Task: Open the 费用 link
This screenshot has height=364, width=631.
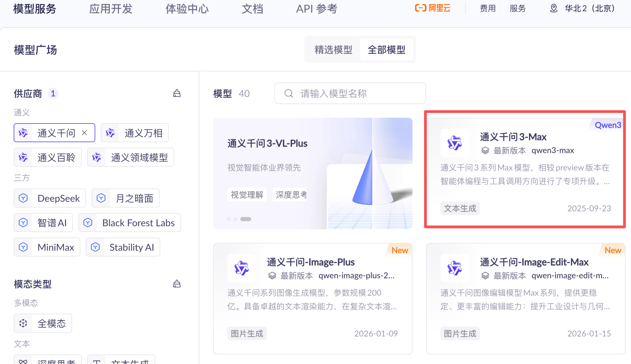Action: point(488,9)
